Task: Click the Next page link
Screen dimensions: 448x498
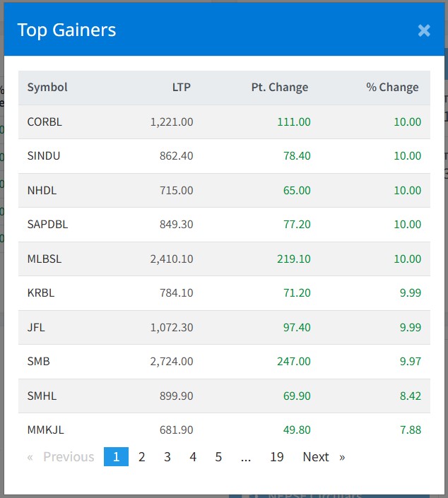Action: [323, 457]
